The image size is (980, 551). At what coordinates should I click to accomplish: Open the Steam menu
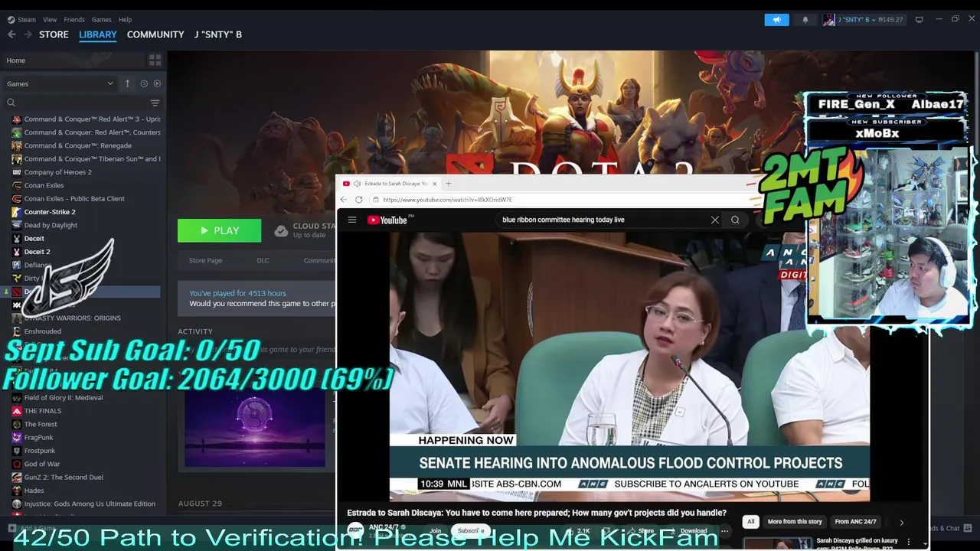(21, 19)
